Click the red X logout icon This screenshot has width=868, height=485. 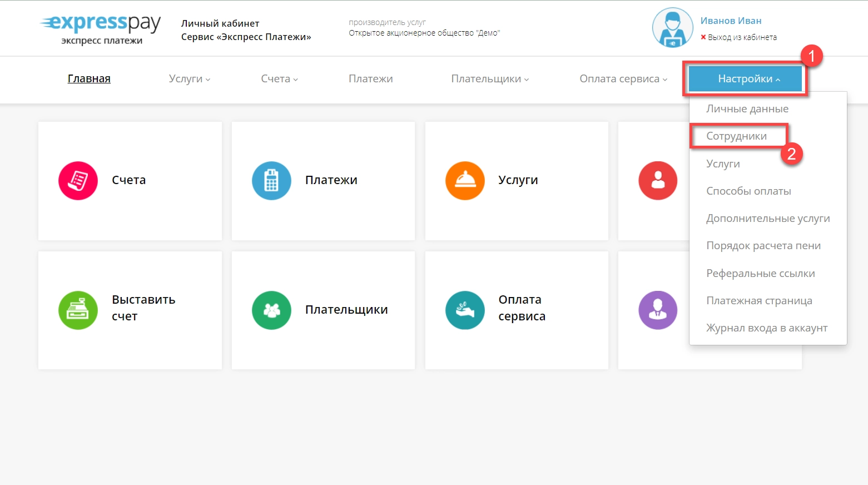tap(703, 37)
